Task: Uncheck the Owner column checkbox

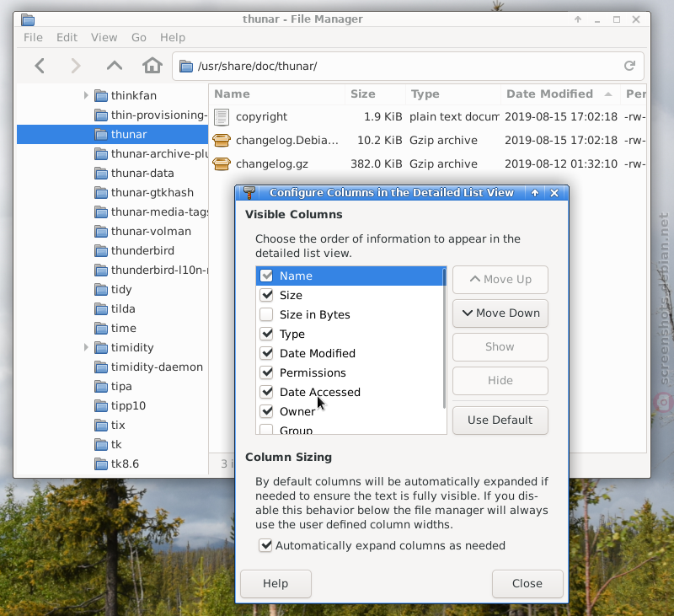Action: point(266,411)
